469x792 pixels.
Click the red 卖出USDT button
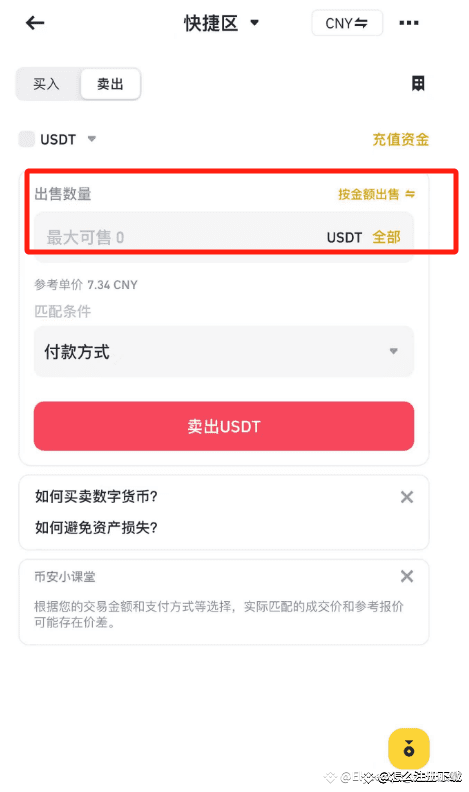tap(224, 426)
